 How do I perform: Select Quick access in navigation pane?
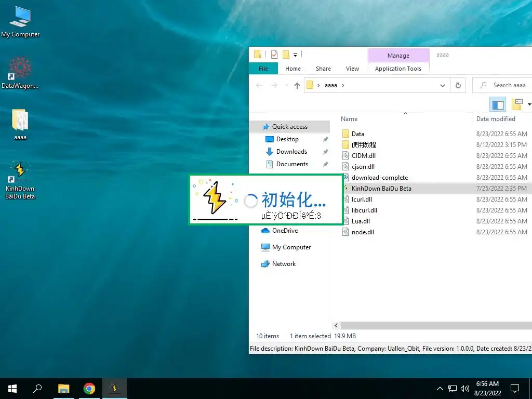[290, 127]
